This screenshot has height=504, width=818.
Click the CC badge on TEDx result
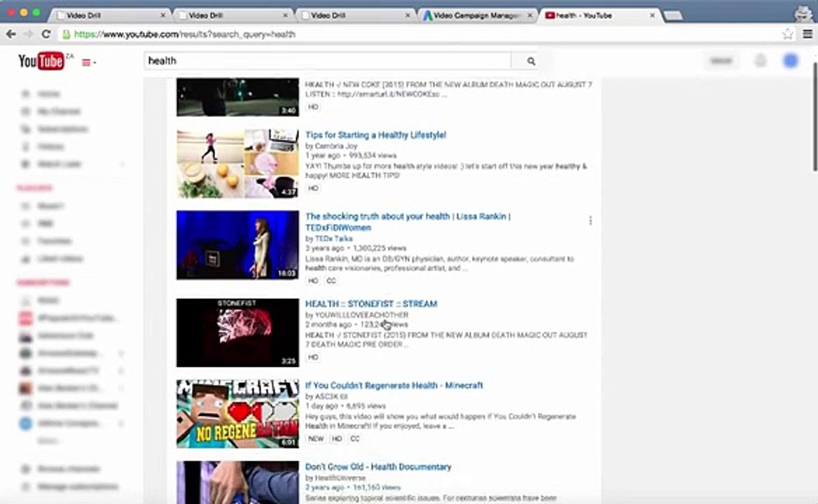tap(331, 281)
